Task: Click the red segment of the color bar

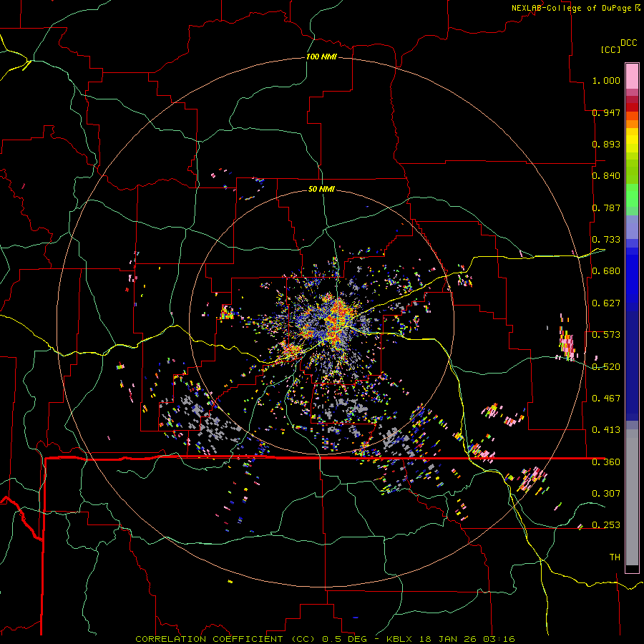Action: [x=632, y=107]
